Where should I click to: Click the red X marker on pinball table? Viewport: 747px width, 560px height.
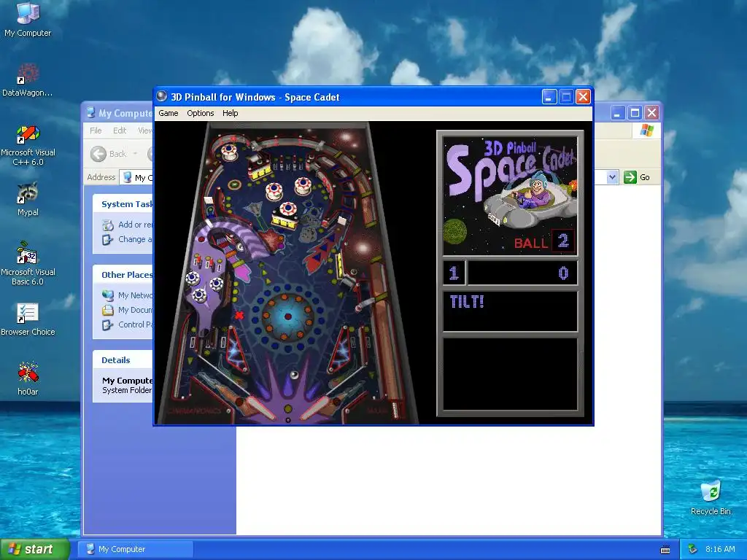(x=239, y=315)
